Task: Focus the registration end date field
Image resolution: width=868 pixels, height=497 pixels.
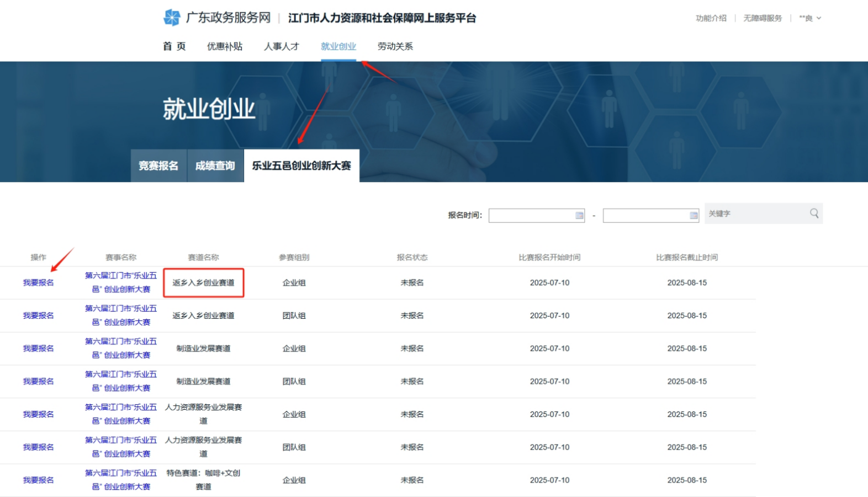Action: 650,216
